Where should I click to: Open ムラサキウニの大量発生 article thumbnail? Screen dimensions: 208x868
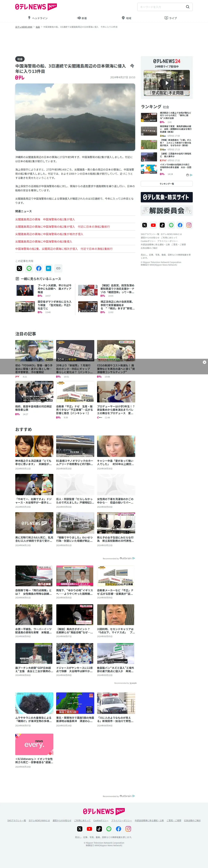point(34,703)
